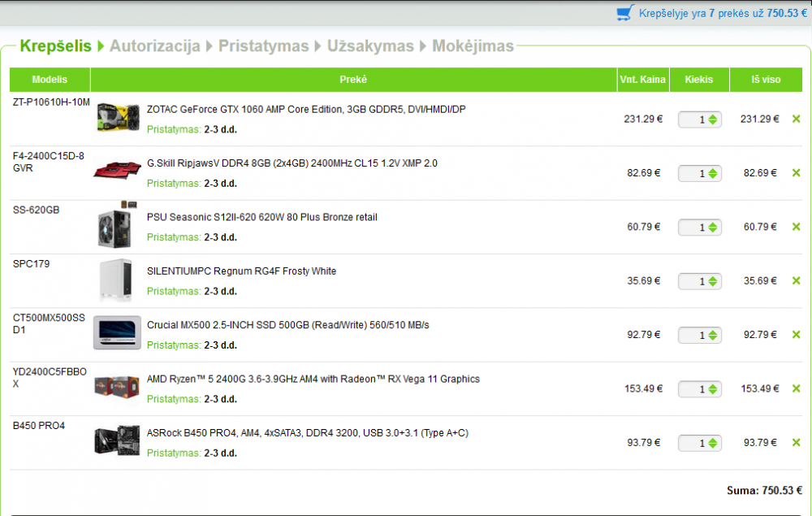Open cart summary link 'Krepšelyje yra 7 prekės'
The image size is (812, 516).
[x=723, y=14]
